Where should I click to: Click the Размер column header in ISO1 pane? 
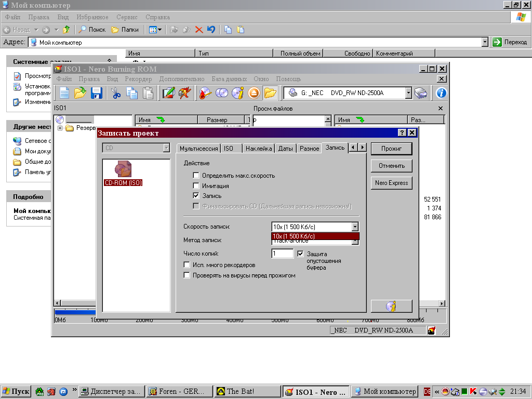pyautogui.click(x=221, y=120)
